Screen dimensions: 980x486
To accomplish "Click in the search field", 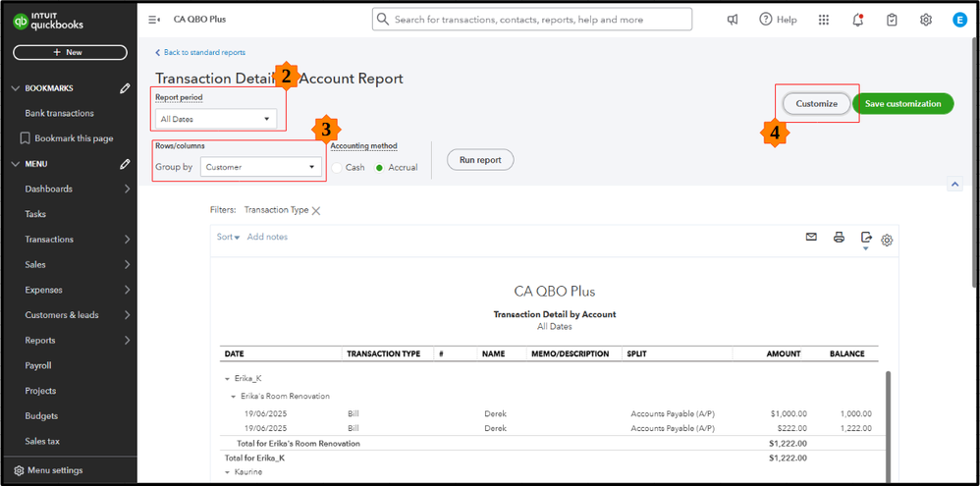I will pyautogui.click(x=532, y=20).
